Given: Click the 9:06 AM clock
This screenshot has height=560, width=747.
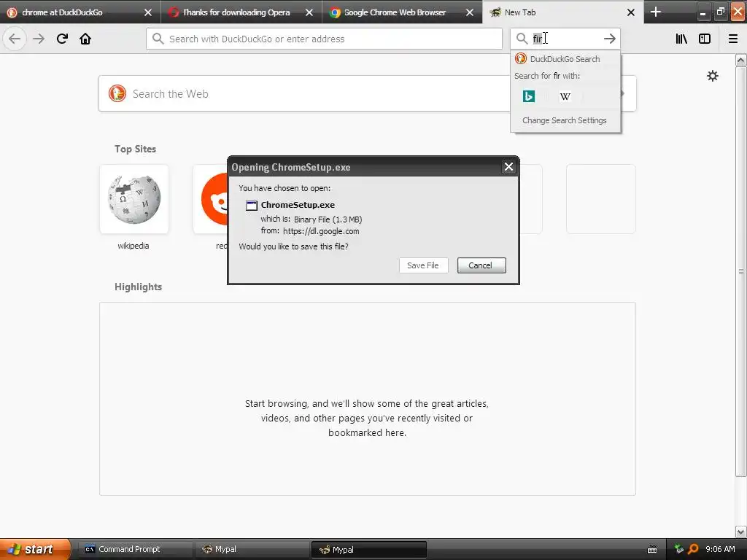Looking at the screenshot, I should click(x=720, y=549).
